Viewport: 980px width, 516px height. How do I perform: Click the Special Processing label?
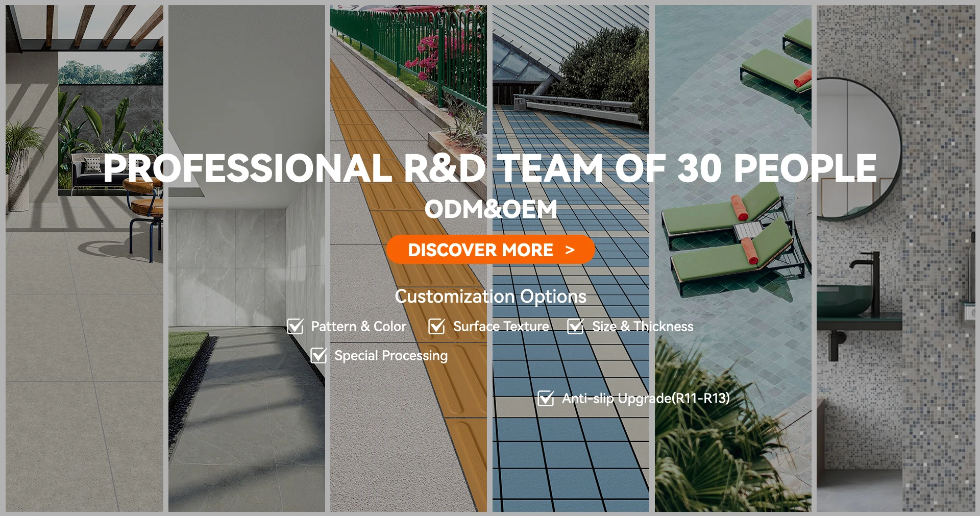391,356
